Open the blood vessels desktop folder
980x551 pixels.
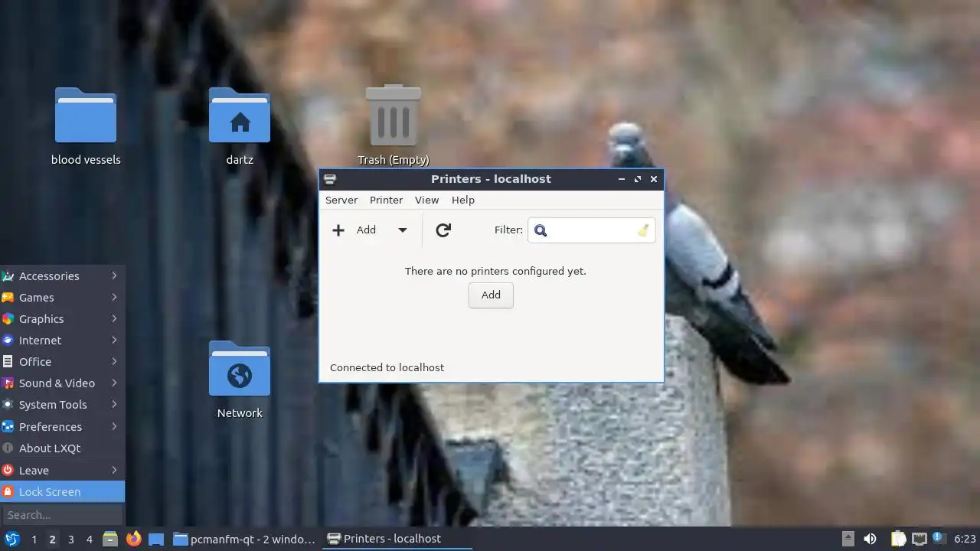point(86,126)
